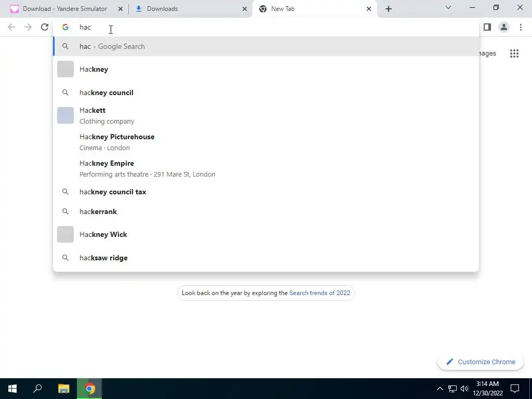Select the Hackney Wick suggestion

click(266, 234)
